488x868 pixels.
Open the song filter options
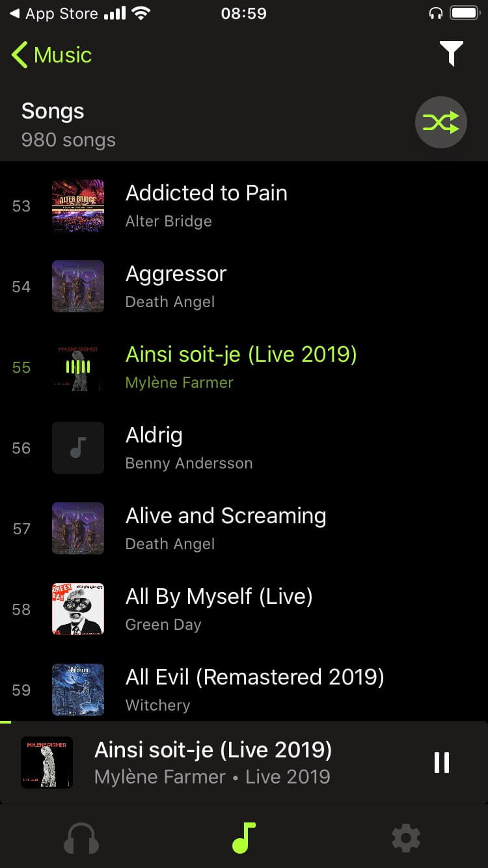click(x=451, y=53)
